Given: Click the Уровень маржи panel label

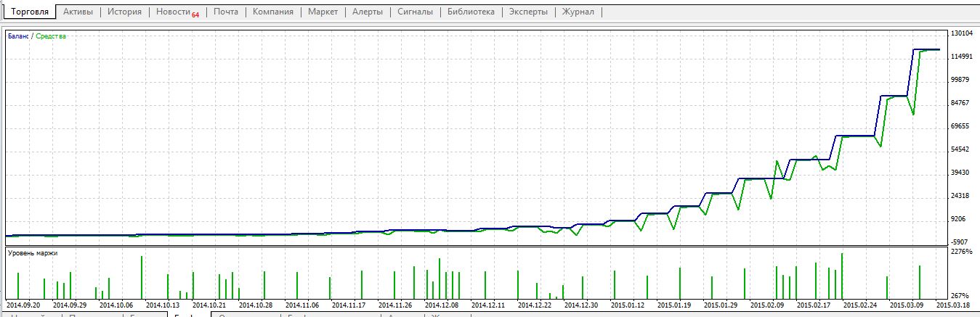Looking at the screenshot, I should pyautogui.click(x=33, y=253).
